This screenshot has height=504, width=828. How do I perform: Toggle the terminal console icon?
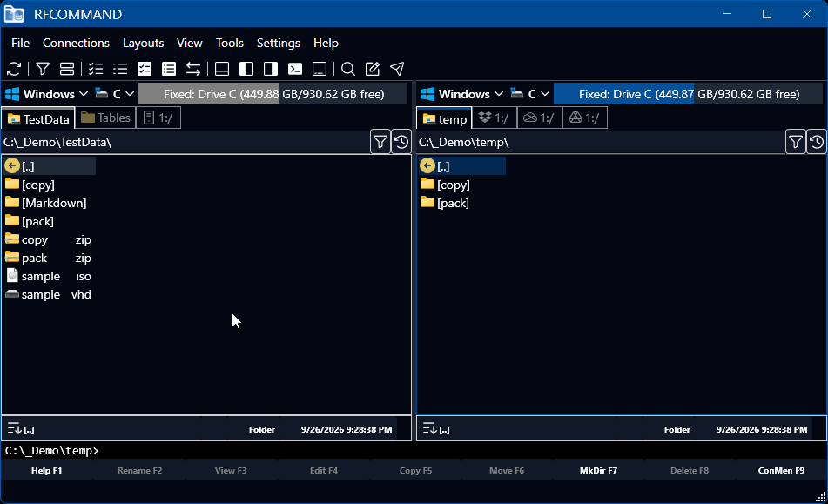(295, 69)
